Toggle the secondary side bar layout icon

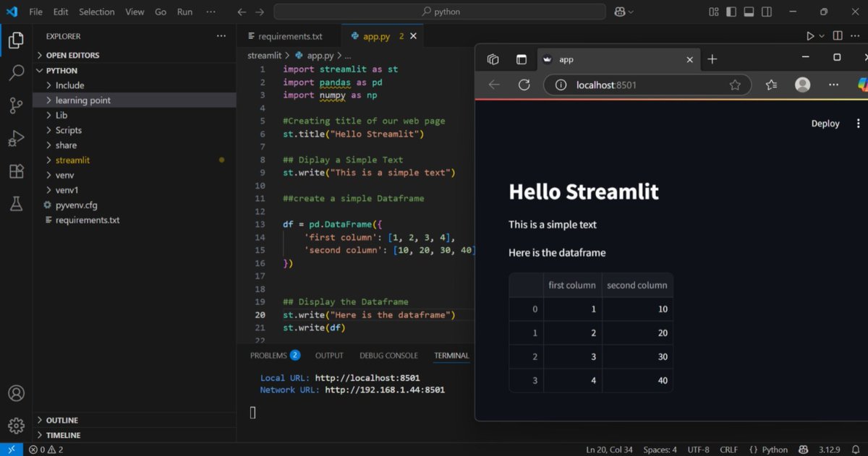[x=766, y=12]
